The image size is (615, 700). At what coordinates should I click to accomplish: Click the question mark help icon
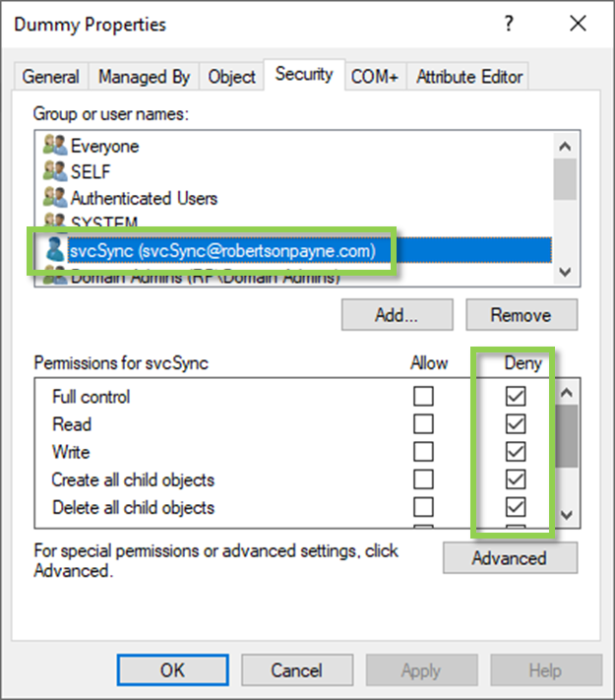point(509,24)
